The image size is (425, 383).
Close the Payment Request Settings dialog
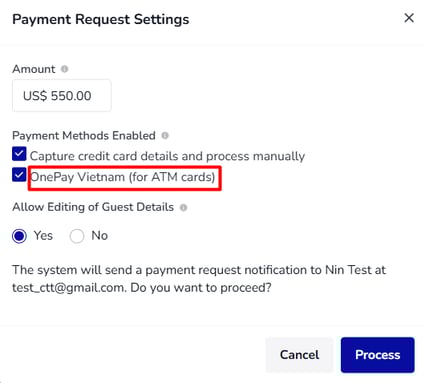(x=409, y=18)
